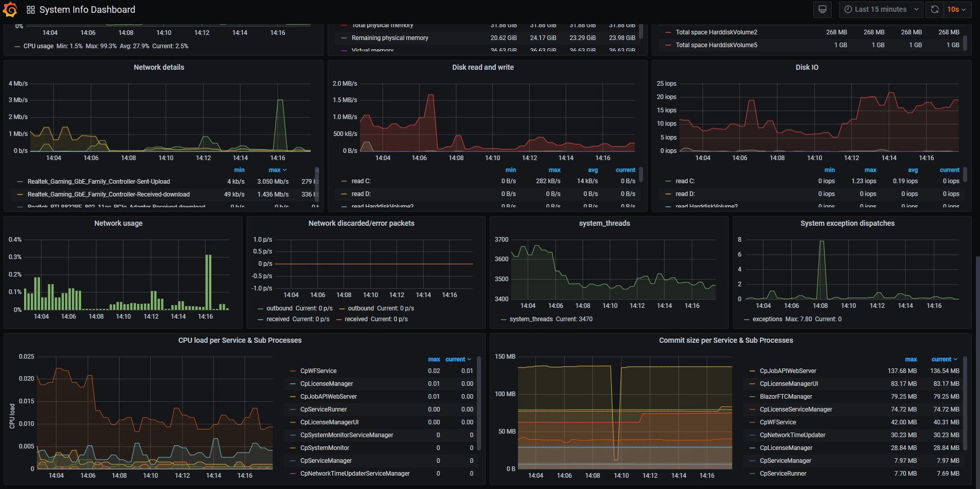Open the Network discarded/error packets panel menu
This screenshot has width=980, height=489.
(x=362, y=223)
